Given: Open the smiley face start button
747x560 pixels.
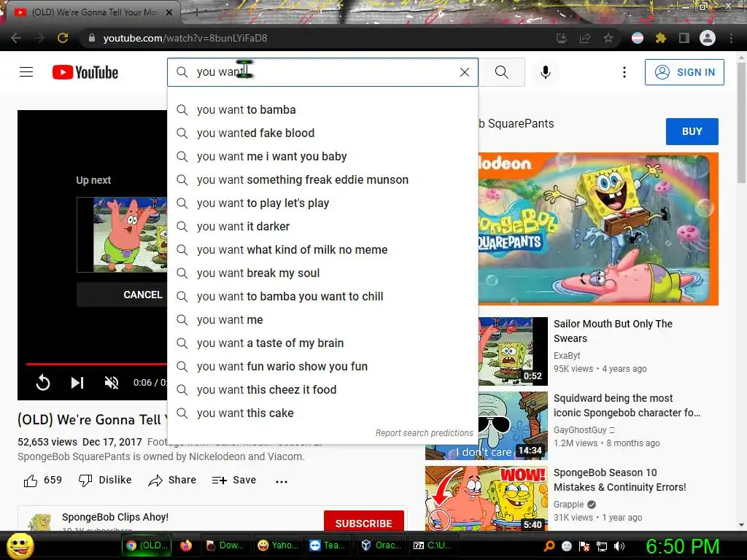Looking at the screenshot, I should point(20,545).
